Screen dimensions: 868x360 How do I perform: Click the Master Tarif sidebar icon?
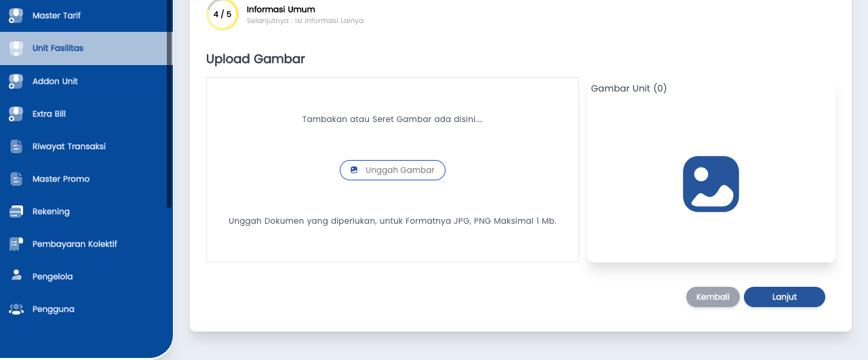point(16,16)
